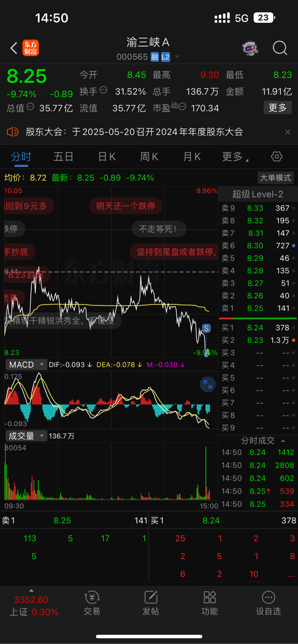Tap bottom 买1 queue header 8.24
The image size is (298, 644).
(223, 520)
